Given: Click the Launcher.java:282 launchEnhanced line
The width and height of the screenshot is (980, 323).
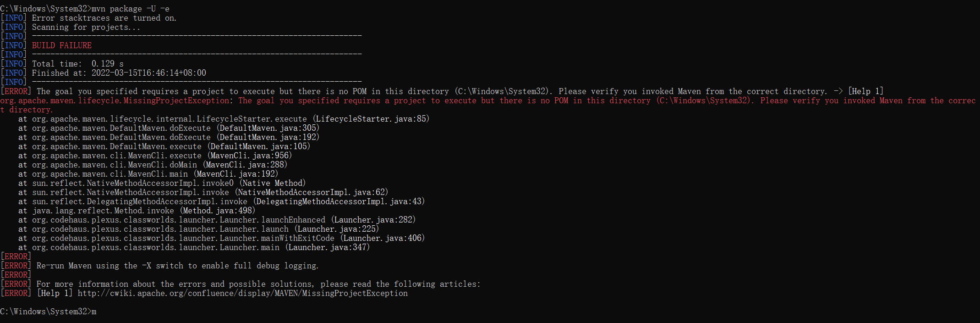Looking at the screenshot, I should (217, 220).
